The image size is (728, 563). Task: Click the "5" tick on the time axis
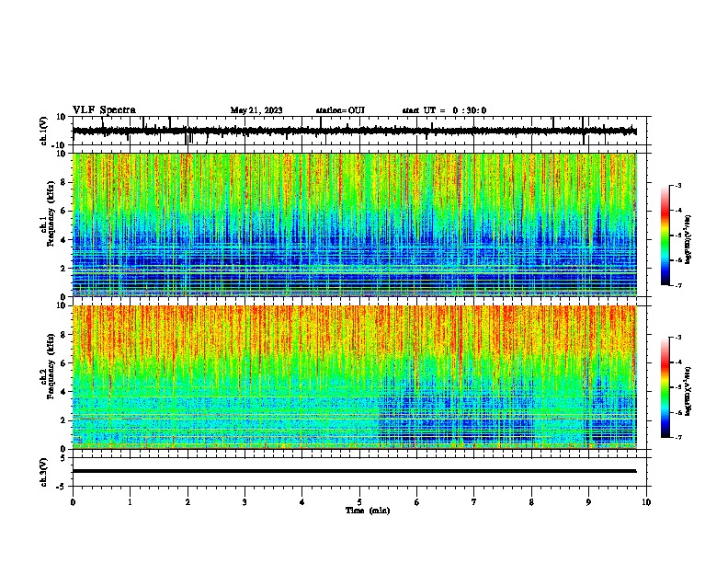[359, 502]
